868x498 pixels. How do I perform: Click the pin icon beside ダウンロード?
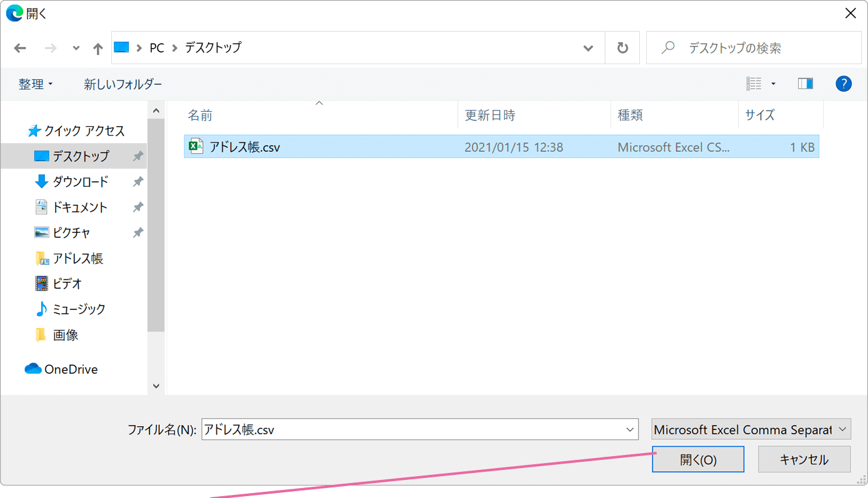138,182
